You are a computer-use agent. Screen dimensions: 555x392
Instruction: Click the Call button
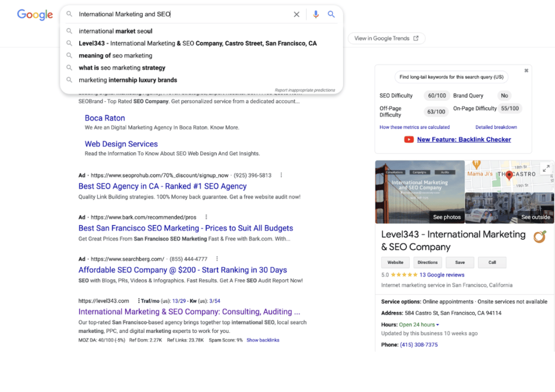[492, 262]
